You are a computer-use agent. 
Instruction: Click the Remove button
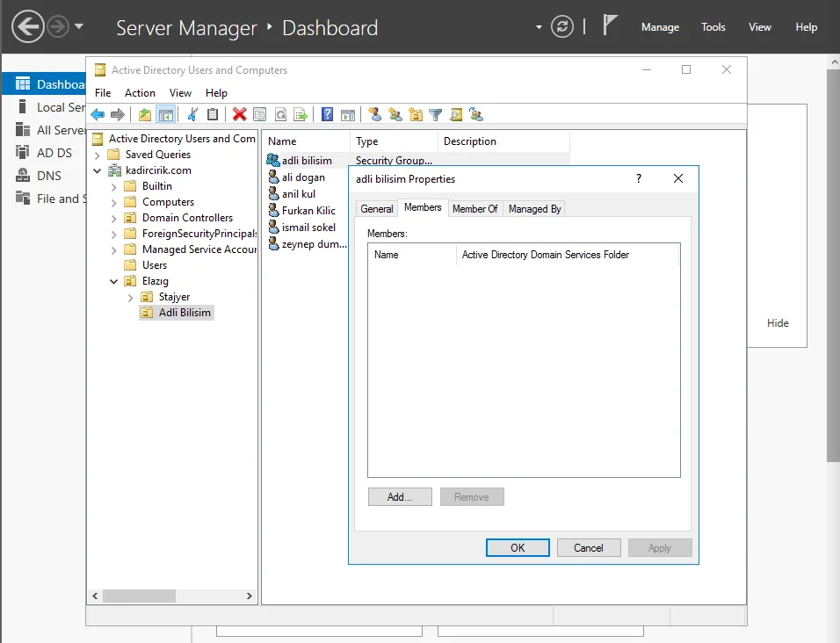472,497
